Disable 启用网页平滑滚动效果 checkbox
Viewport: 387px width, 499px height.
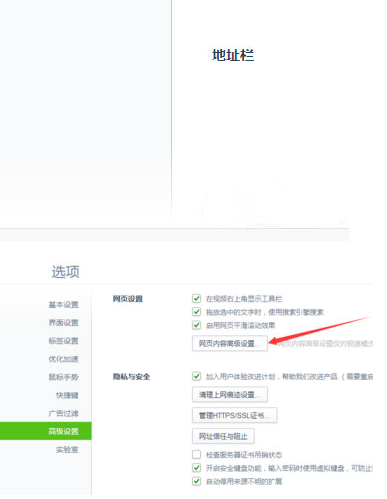point(196,325)
